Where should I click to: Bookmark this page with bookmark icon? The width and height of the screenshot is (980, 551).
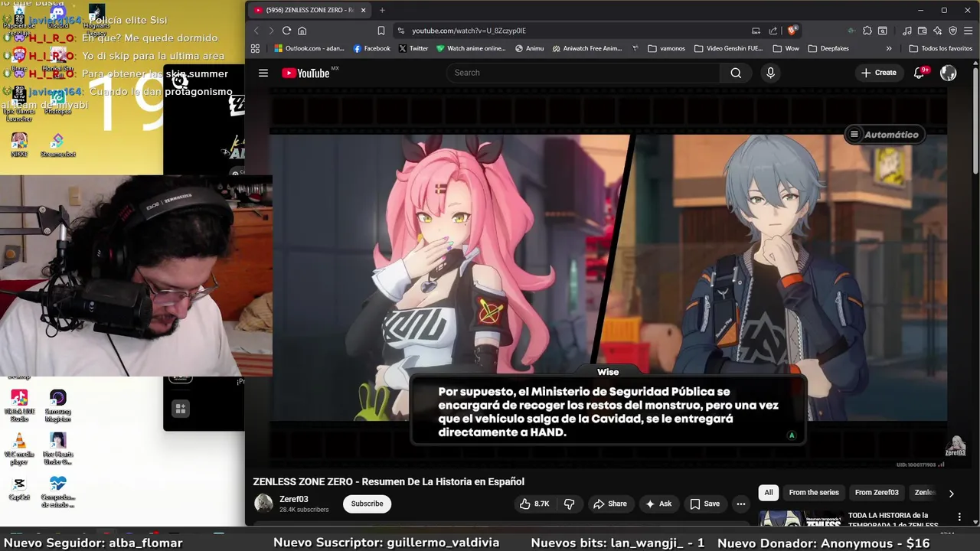[x=381, y=31]
